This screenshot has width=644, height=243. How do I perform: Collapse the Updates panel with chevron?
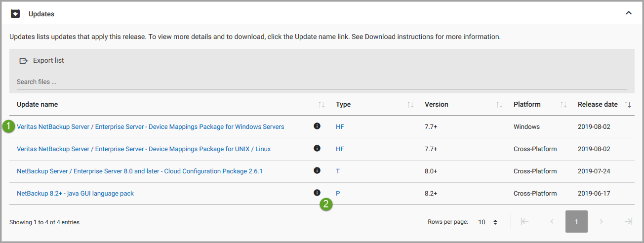(629, 13)
